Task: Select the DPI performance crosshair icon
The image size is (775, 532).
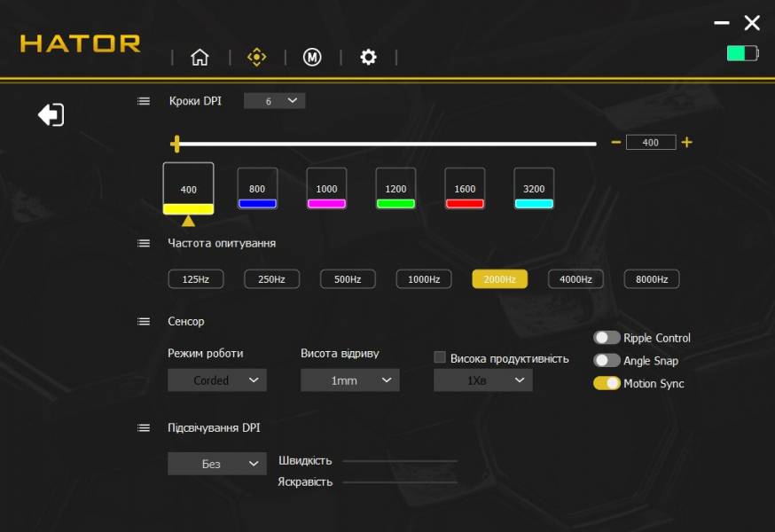Action: (x=256, y=58)
